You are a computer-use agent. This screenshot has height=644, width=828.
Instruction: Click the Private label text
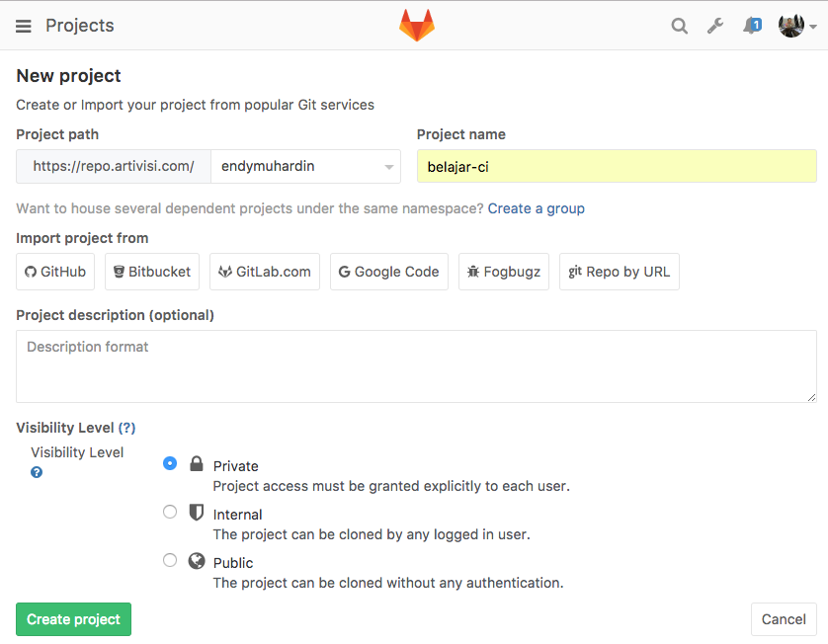pyautogui.click(x=236, y=466)
